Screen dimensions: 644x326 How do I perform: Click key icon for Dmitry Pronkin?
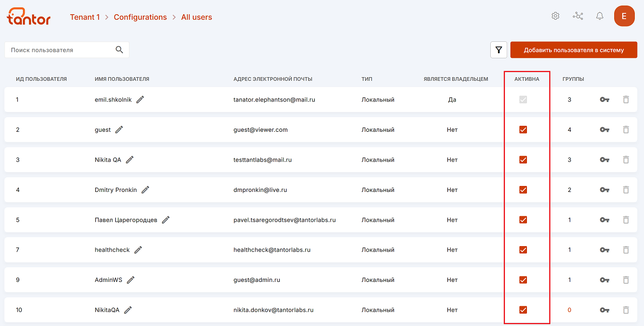[605, 190]
